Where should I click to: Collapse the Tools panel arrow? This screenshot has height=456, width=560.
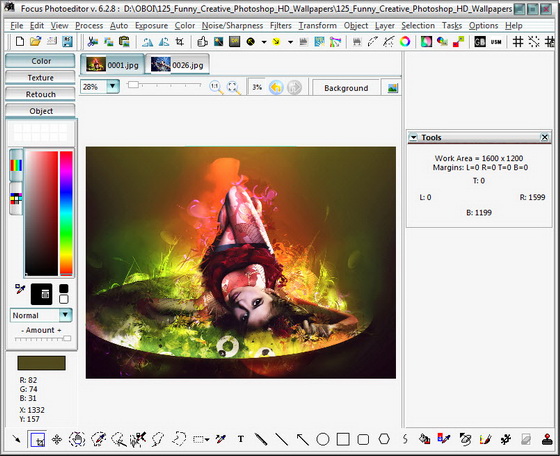413,137
